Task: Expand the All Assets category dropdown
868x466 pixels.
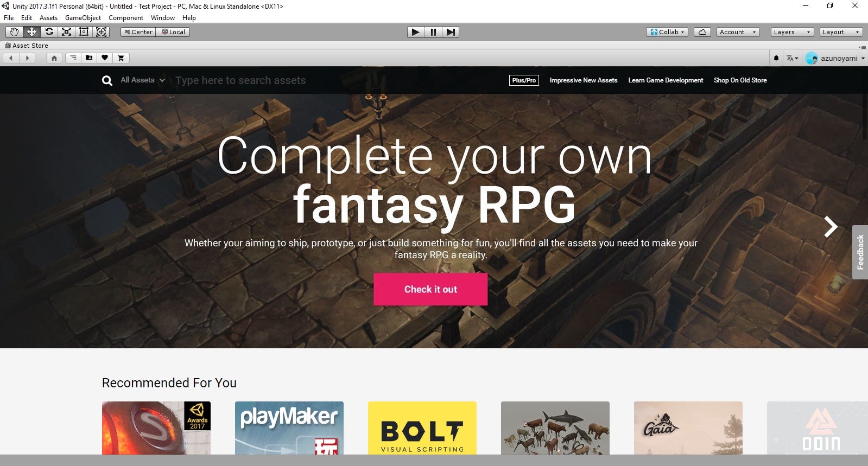Action: 142,80
